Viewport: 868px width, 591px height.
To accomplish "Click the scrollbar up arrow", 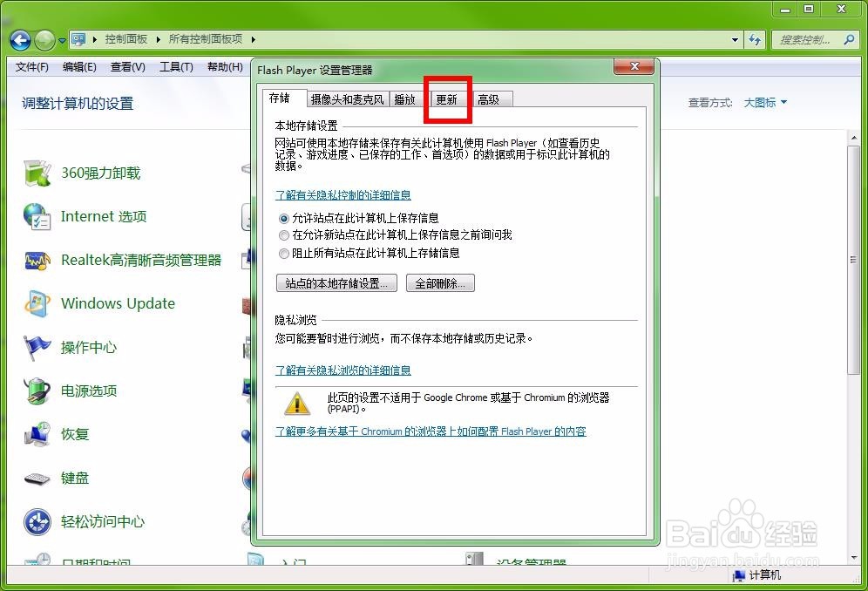I will tap(853, 138).
